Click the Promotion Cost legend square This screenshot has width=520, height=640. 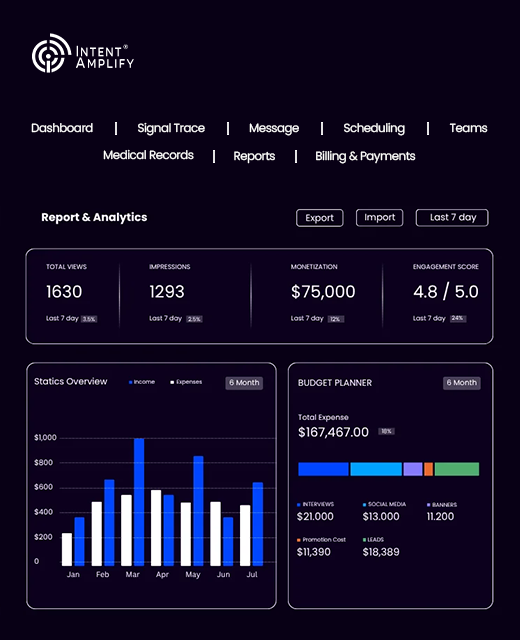[299, 540]
